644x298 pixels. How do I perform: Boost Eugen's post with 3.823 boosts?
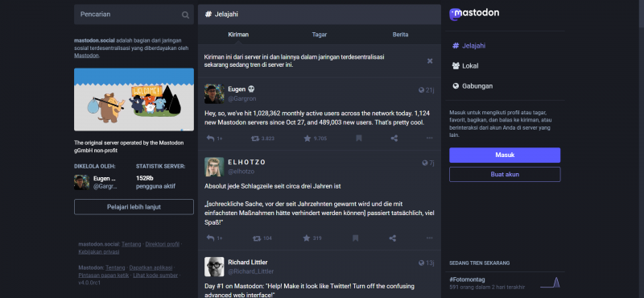point(255,139)
